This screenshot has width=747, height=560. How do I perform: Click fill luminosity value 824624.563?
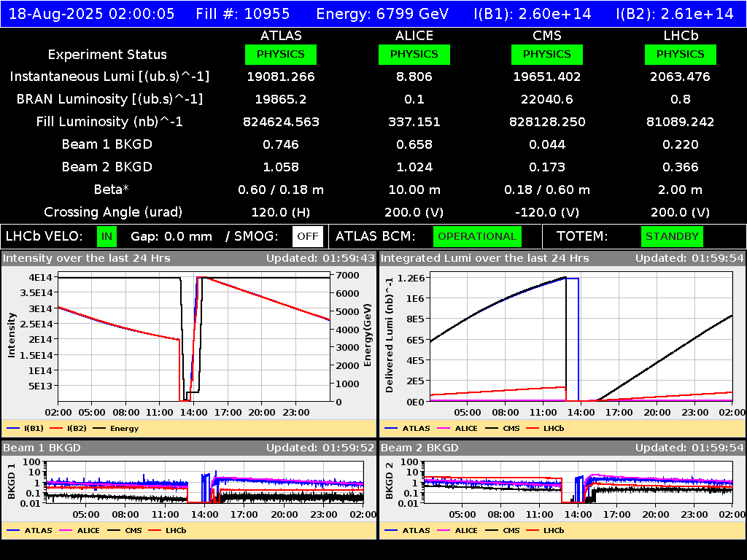[281, 122]
